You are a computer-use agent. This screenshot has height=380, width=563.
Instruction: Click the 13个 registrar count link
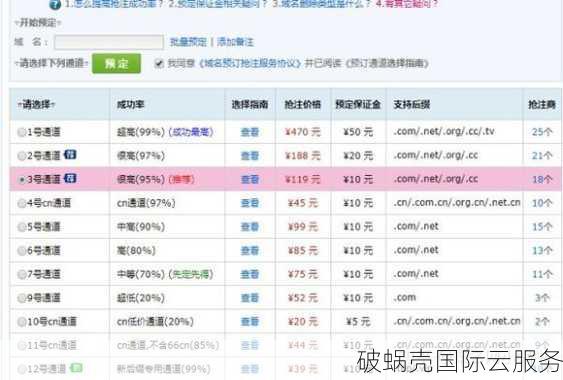(542, 251)
